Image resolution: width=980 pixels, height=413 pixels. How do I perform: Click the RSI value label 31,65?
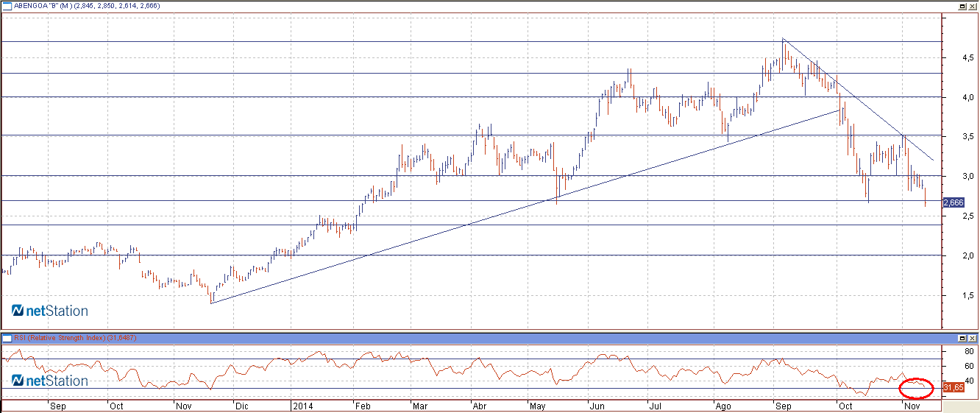(x=953, y=387)
